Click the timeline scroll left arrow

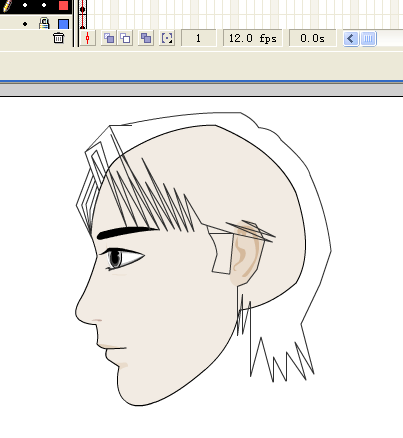click(x=351, y=39)
